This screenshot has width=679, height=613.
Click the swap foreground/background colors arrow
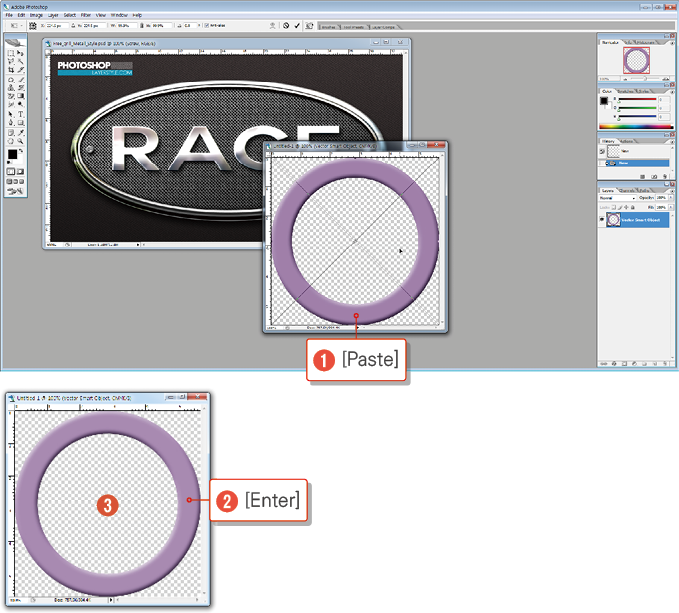pos(21,151)
